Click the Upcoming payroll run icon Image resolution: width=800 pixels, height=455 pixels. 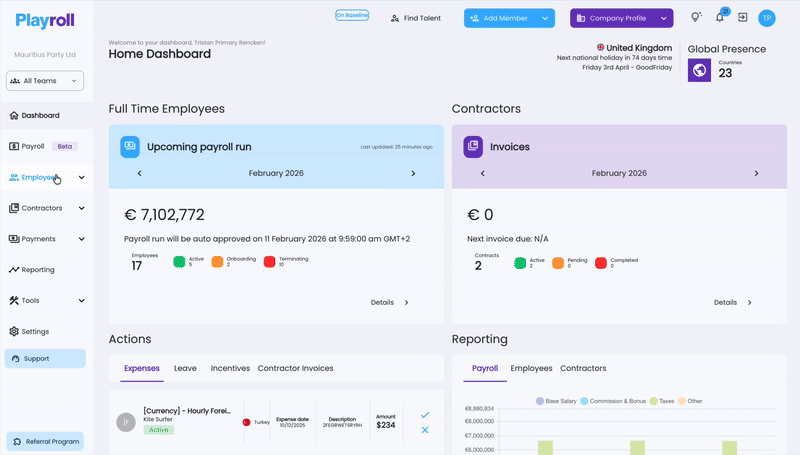point(130,147)
